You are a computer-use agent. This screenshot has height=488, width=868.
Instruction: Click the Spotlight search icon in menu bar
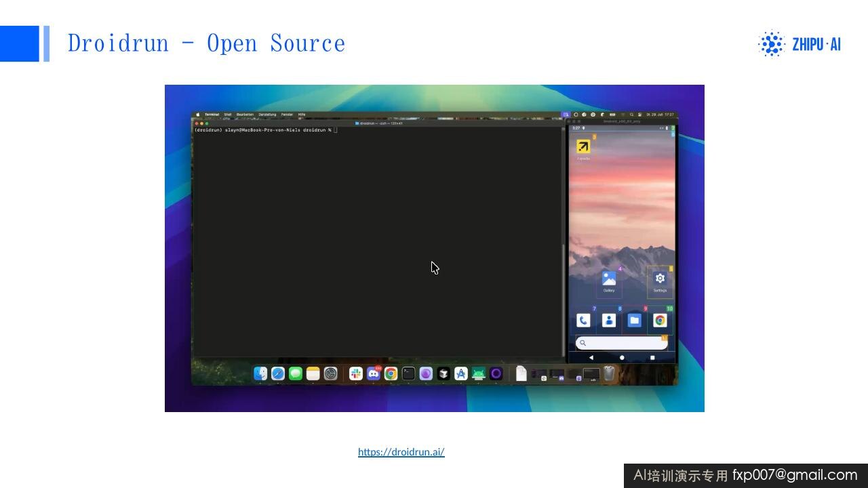tap(631, 115)
